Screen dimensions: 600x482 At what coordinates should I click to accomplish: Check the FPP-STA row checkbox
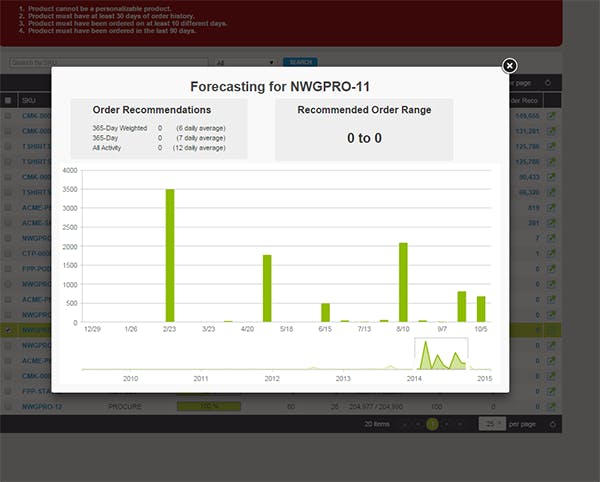[x=8, y=391]
